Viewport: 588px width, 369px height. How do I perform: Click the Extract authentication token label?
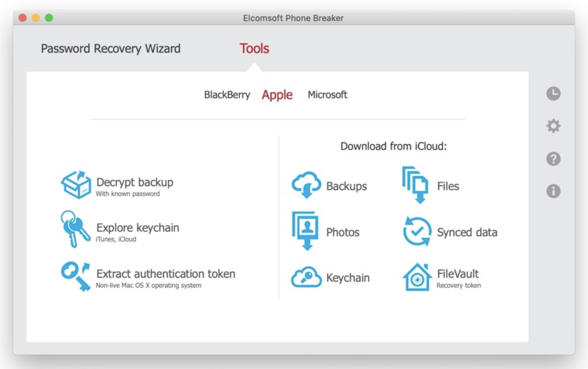tap(166, 274)
